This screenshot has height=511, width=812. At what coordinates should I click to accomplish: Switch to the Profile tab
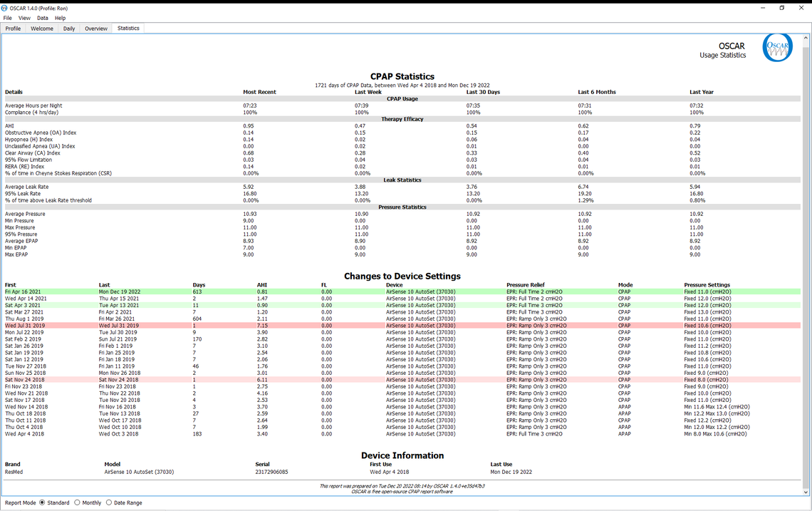13,29
